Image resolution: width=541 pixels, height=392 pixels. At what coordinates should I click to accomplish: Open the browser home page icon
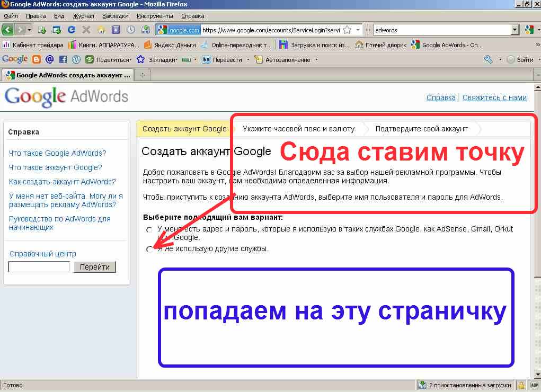pos(101,30)
